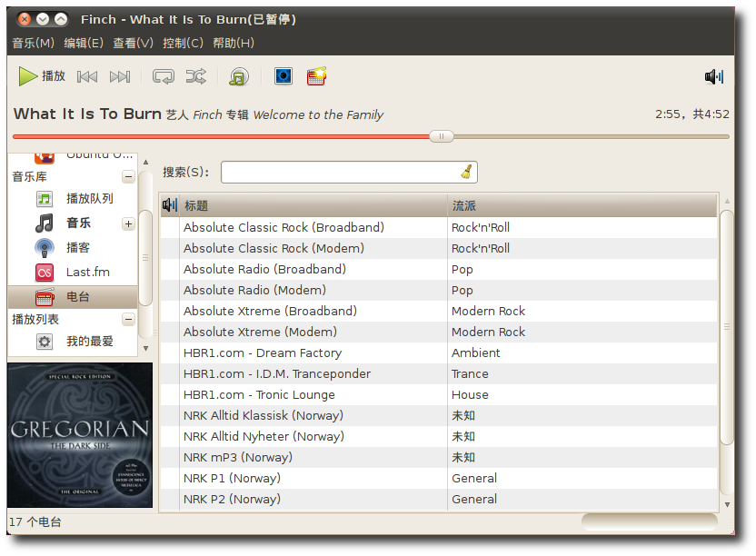Click the station list vertical scrollbar thumb
Screen dimensions: 756x556
point(727,327)
